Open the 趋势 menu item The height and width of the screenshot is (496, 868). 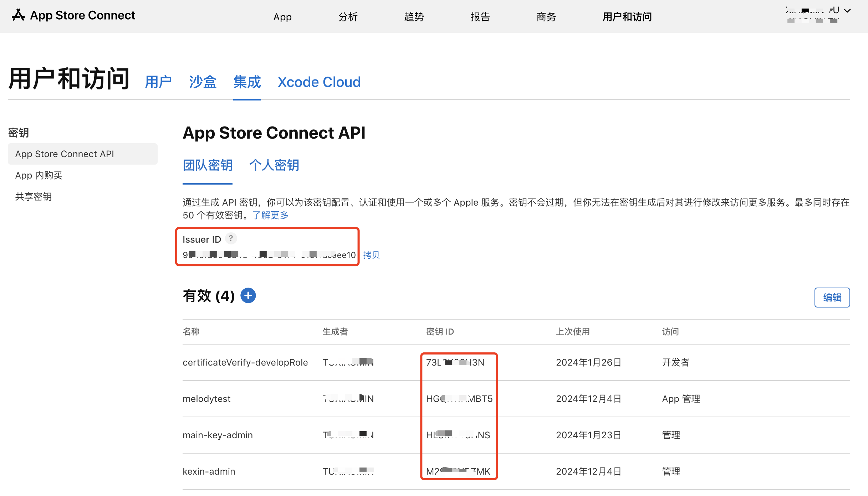414,17
